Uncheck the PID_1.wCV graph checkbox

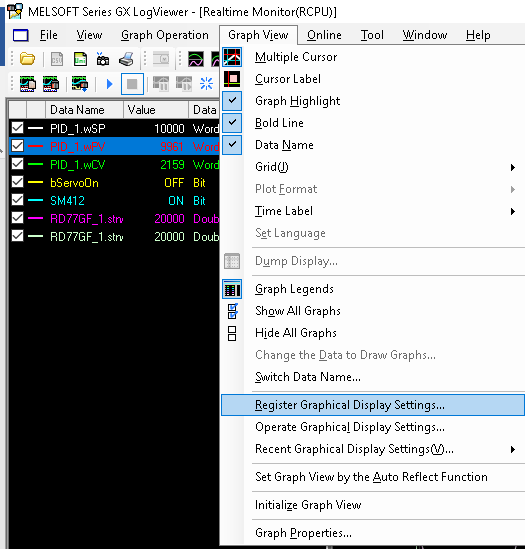(x=18, y=164)
